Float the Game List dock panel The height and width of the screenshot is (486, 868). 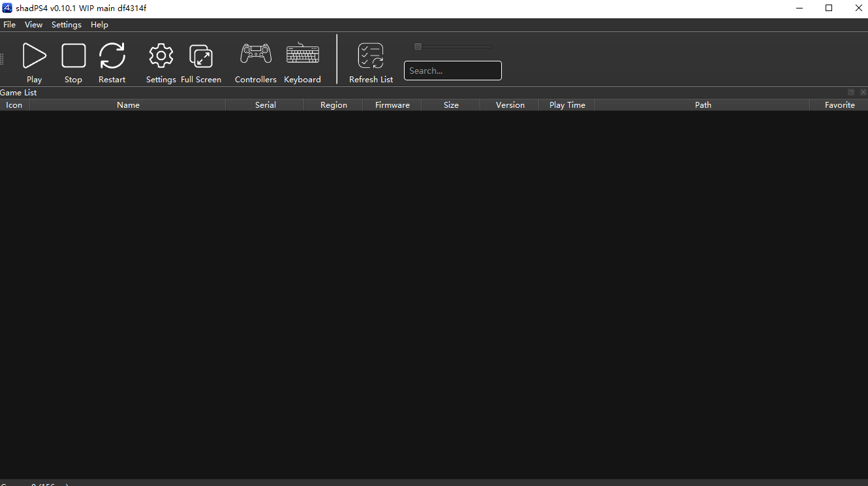(850, 92)
